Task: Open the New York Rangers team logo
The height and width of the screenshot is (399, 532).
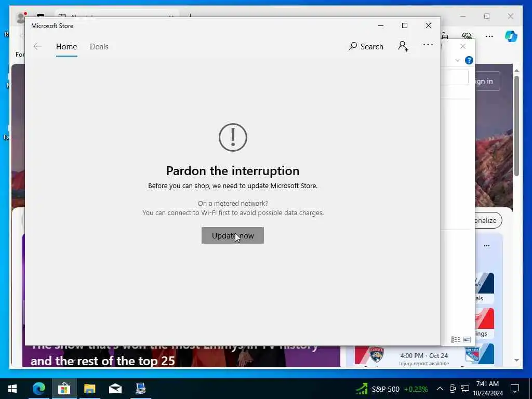Action: click(472, 354)
